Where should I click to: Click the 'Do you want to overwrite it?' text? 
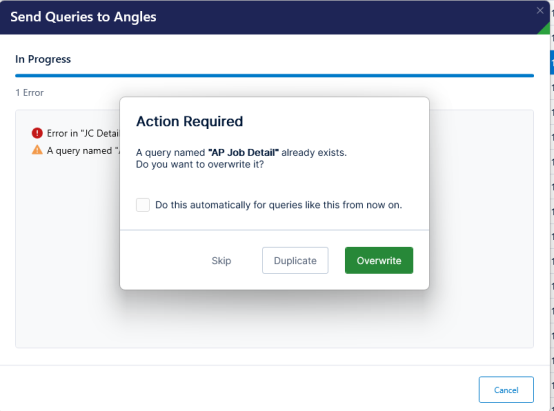click(x=200, y=165)
